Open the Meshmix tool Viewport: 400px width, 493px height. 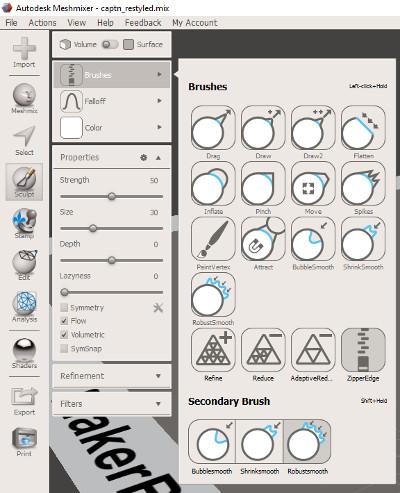pos(24,98)
